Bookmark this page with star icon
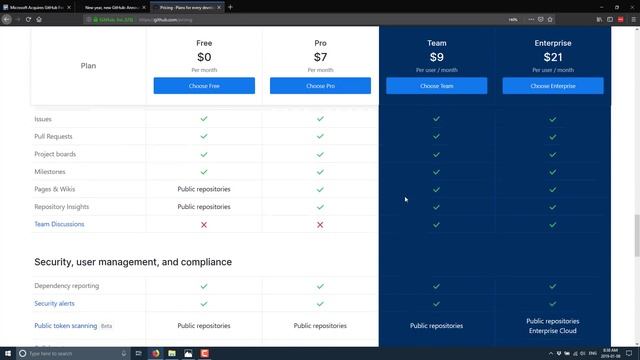 (550, 19)
